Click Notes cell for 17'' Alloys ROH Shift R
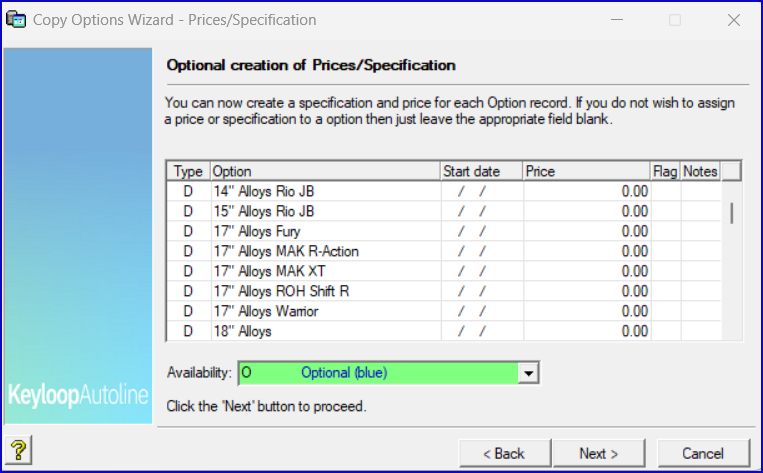763x473 pixels. pyautogui.click(x=700, y=291)
